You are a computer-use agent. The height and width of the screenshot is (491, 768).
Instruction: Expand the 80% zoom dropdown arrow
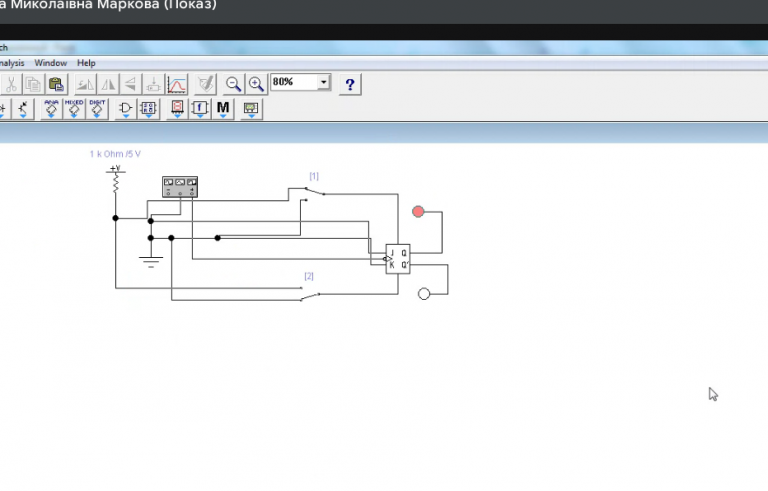coord(323,82)
